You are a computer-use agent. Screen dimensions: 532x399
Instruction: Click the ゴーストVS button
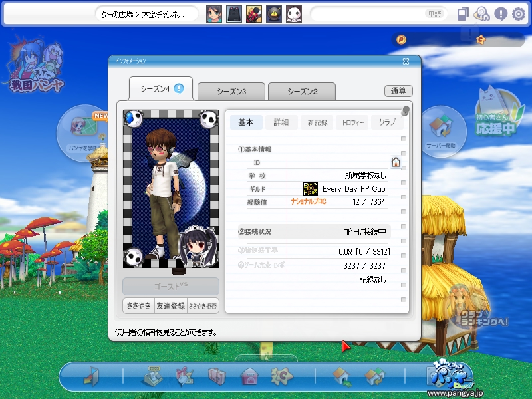tap(171, 286)
